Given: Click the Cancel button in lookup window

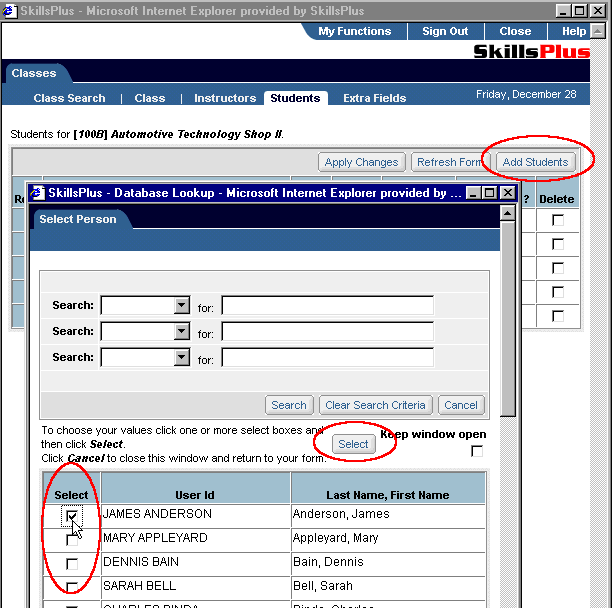Looking at the screenshot, I should (x=461, y=405).
